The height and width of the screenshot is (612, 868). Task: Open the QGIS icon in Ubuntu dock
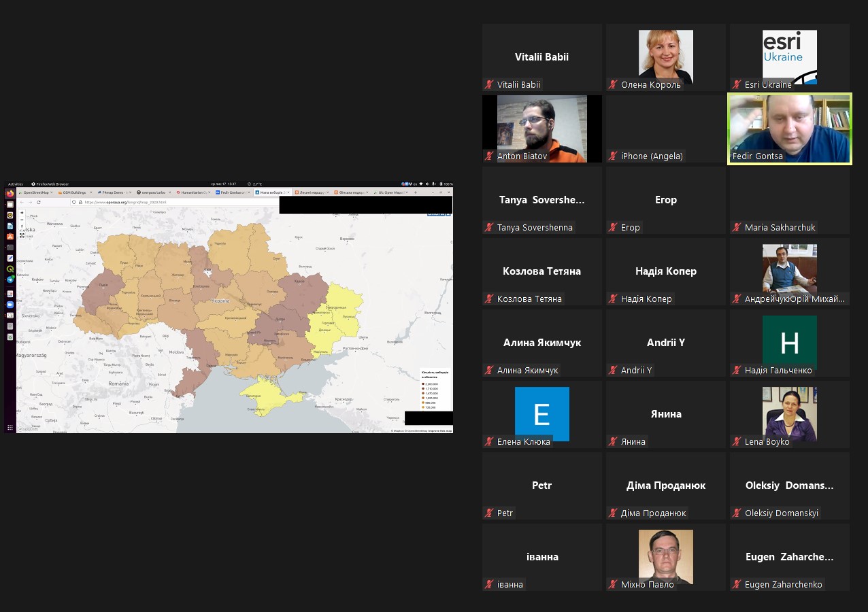(10, 269)
